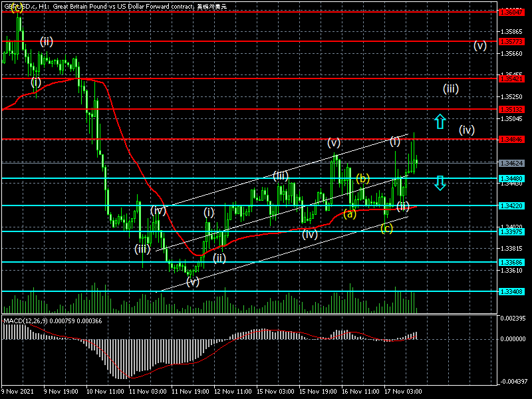Click the cyan downward arrow icon

[x=440, y=183]
